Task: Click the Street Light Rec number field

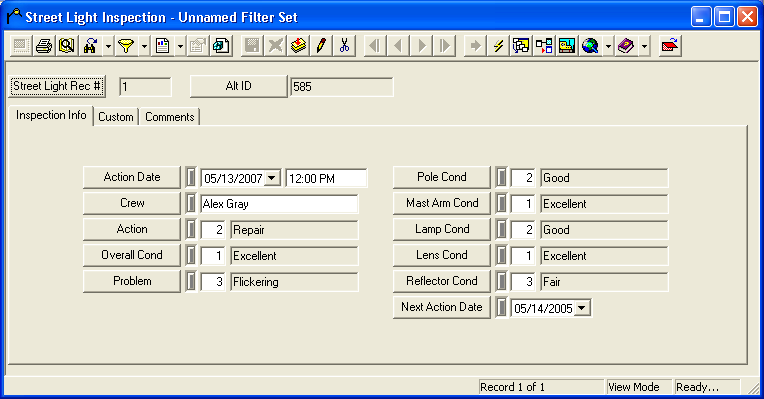Action: click(x=145, y=87)
